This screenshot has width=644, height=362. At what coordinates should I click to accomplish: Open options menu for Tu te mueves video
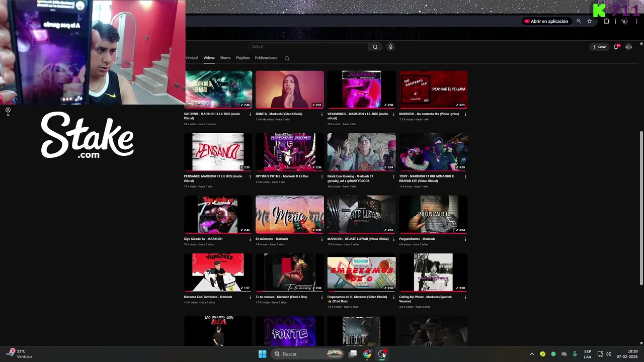(322, 297)
